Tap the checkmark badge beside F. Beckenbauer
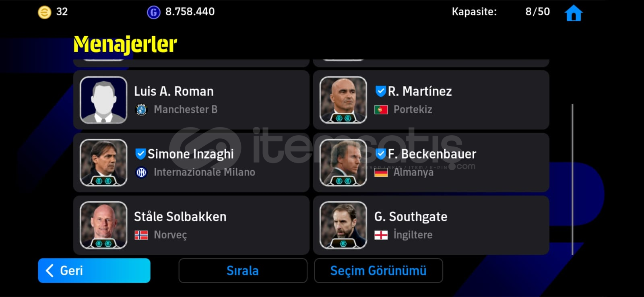644x297 pixels. point(380,154)
